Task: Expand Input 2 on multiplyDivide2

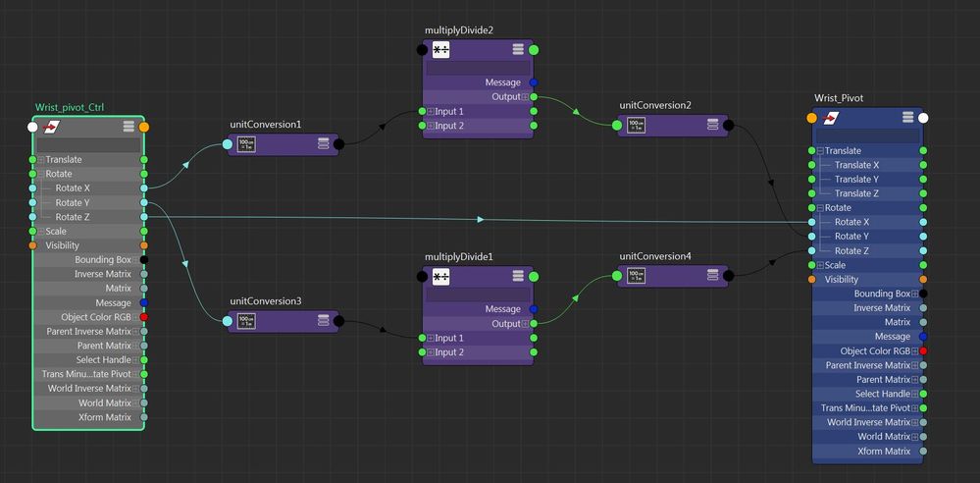Action: tap(431, 126)
